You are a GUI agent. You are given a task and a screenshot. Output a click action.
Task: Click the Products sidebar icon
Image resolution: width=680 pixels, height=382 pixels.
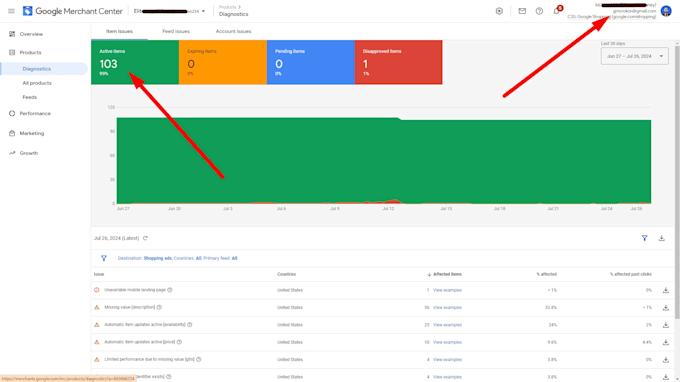(x=12, y=52)
